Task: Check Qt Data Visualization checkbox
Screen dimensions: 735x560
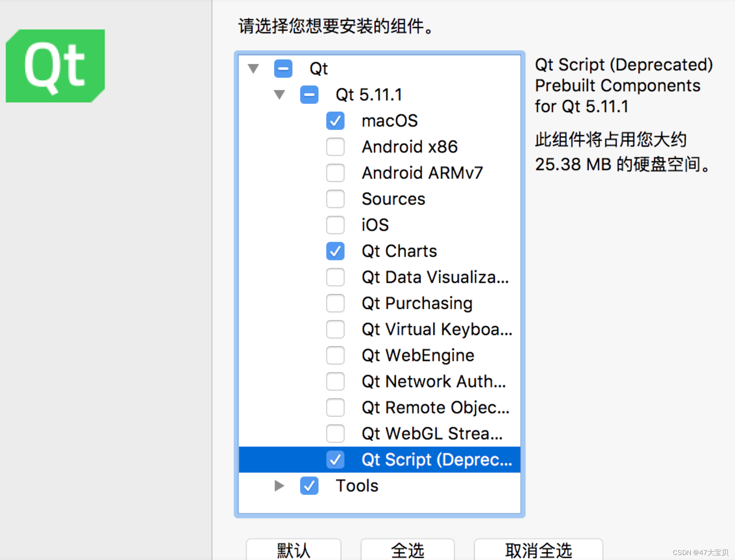Action: click(335, 277)
